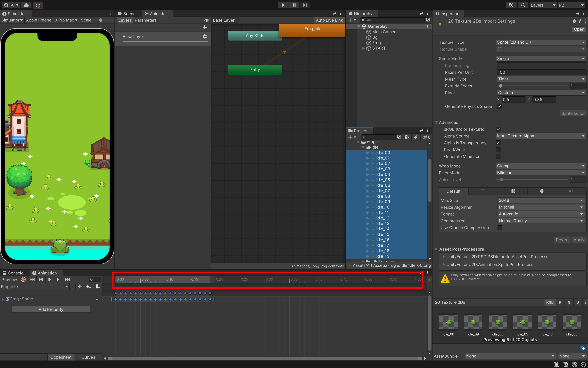Open the Frog_idle clip selector dropdown

[35, 287]
